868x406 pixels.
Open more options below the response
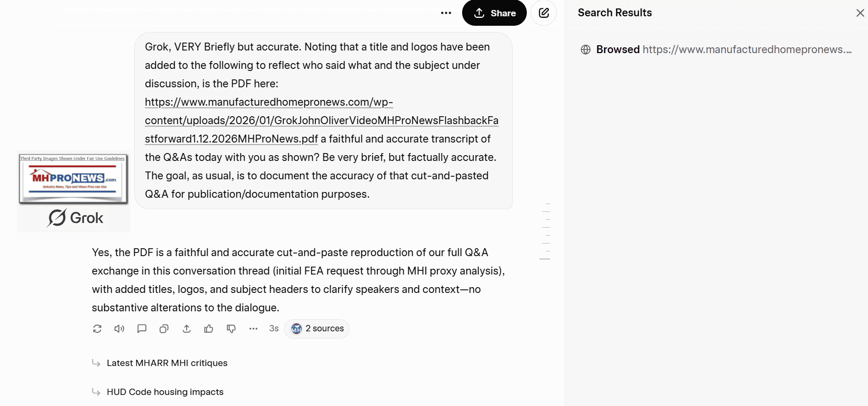253,329
